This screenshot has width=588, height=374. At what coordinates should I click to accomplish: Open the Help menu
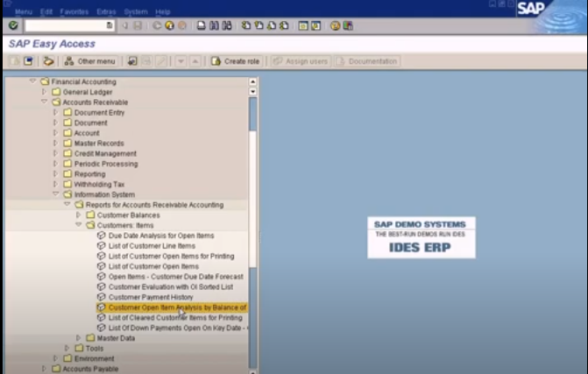tap(163, 12)
